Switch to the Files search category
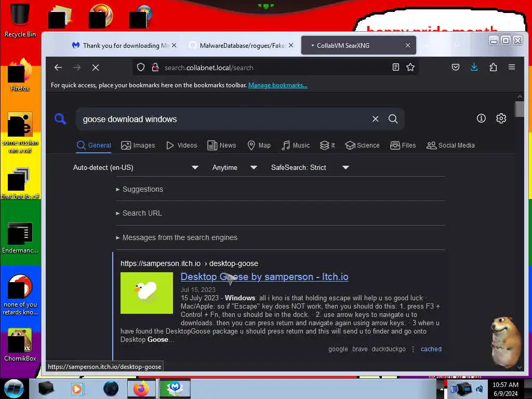Screen dimensions: 532x399 coord(403,145)
